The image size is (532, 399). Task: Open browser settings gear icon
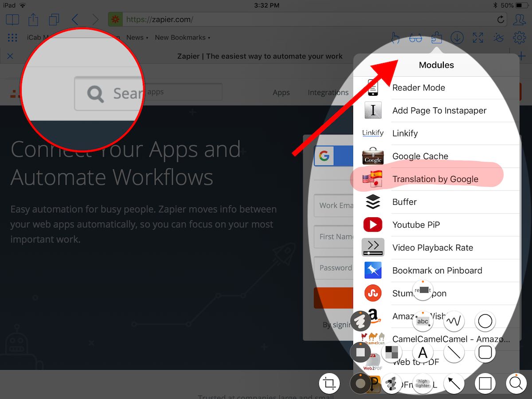point(519,38)
